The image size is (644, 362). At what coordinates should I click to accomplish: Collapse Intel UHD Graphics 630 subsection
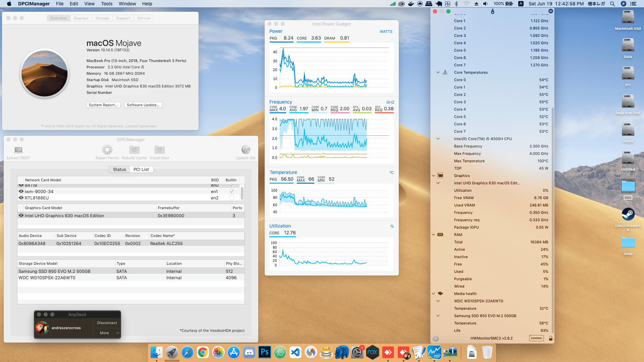coord(438,183)
